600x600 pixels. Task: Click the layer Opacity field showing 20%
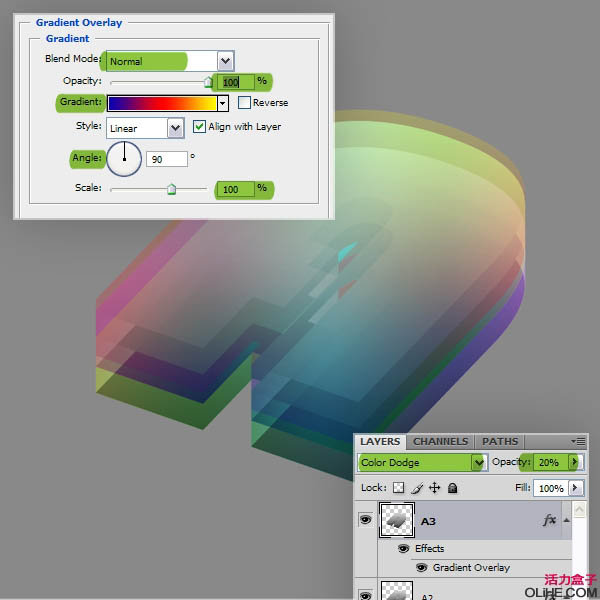[x=551, y=462]
